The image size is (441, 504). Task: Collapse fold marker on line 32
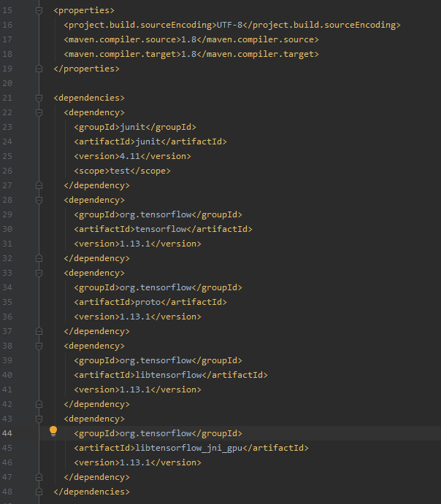[39, 258]
